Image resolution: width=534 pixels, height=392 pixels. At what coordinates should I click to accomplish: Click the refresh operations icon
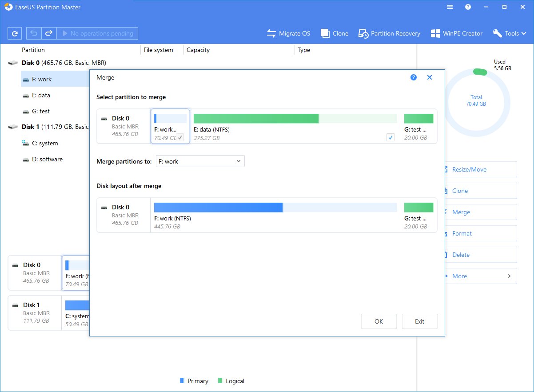pos(15,33)
